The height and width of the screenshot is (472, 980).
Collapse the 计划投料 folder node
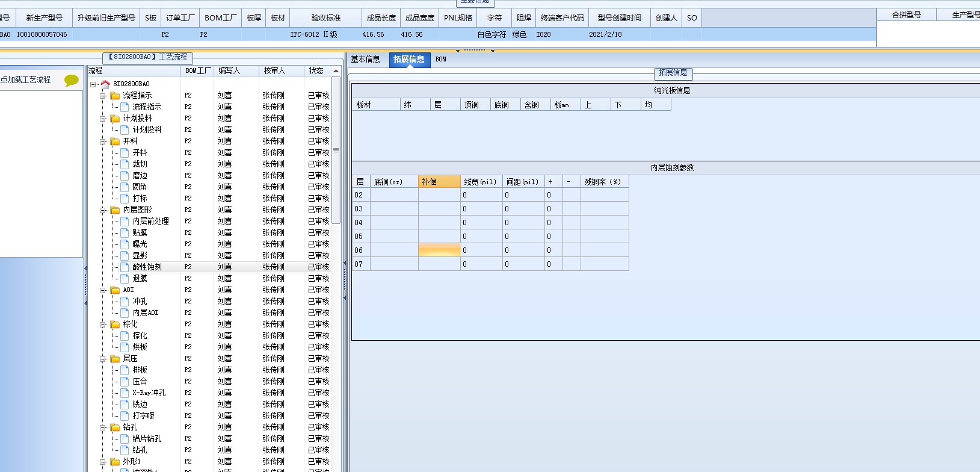click(103, 119)
